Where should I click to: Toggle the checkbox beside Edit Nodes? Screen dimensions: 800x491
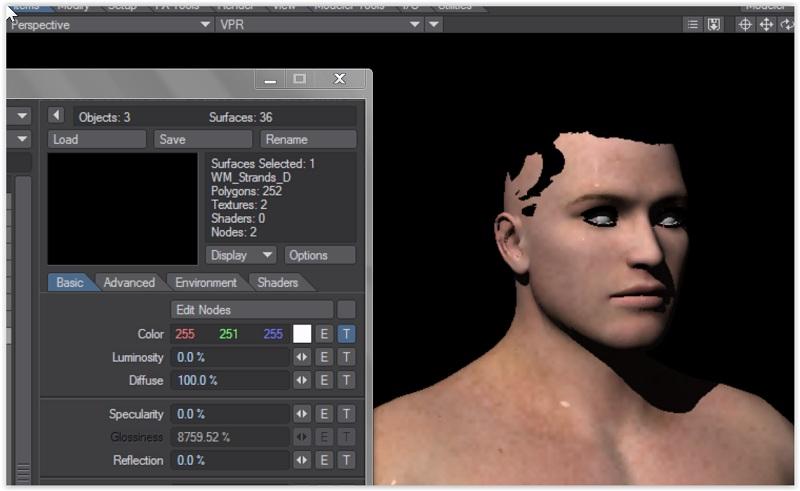tap(346, 310)
